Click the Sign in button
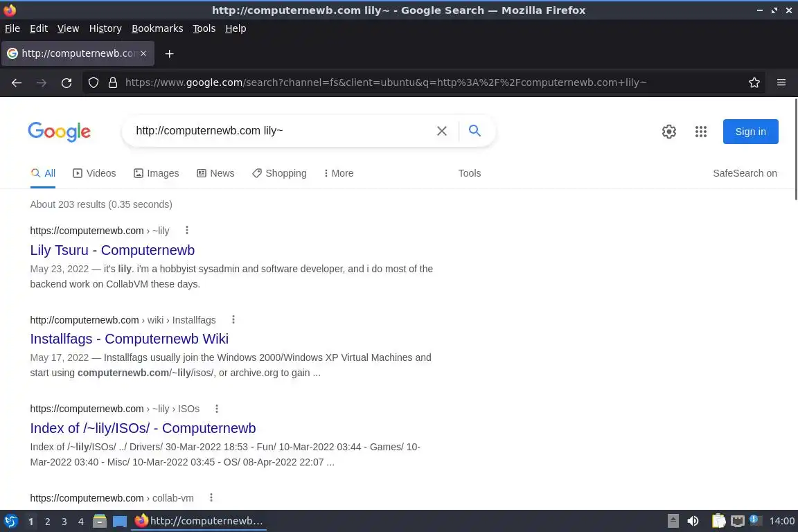This screenshot has width=798, height=532. tap(750, 132)
